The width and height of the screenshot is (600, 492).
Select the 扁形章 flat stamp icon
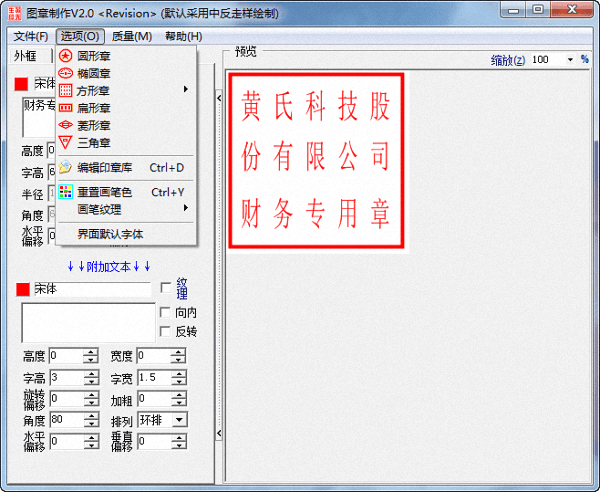coord(66,107)
